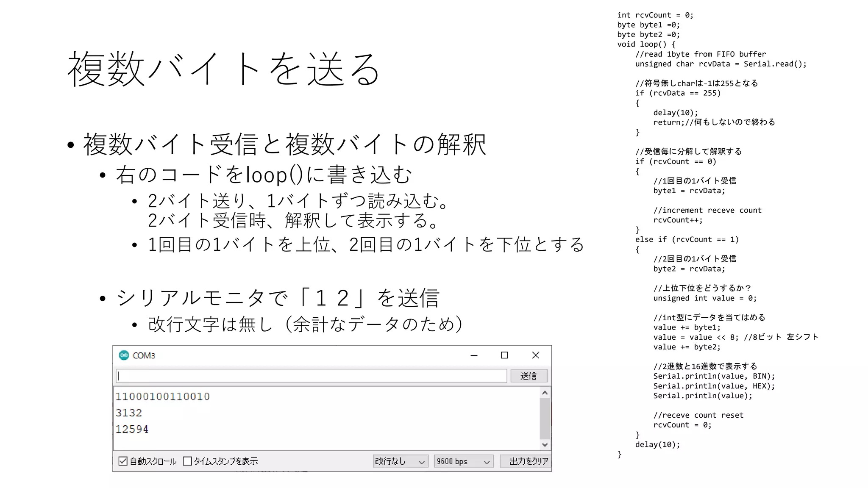The image size is (868, 488).
Task: Click the bullet 右のコードをloop()に書き込む
Action: (x=264, y=175)
